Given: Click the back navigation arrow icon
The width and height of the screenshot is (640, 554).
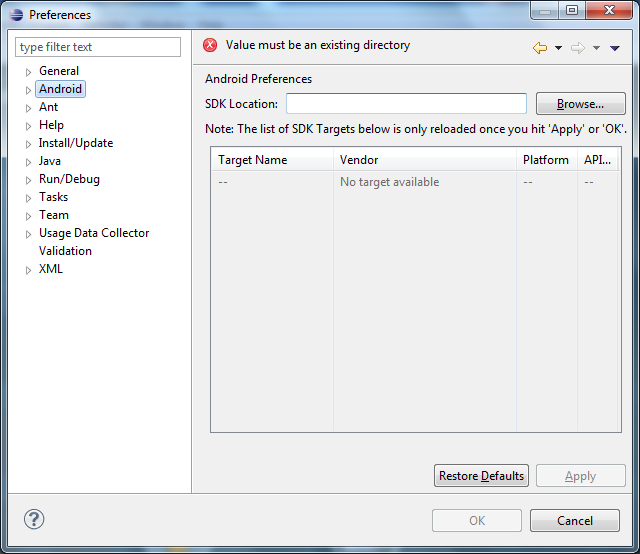Looking at the screenshot, I should pos(540,48).
